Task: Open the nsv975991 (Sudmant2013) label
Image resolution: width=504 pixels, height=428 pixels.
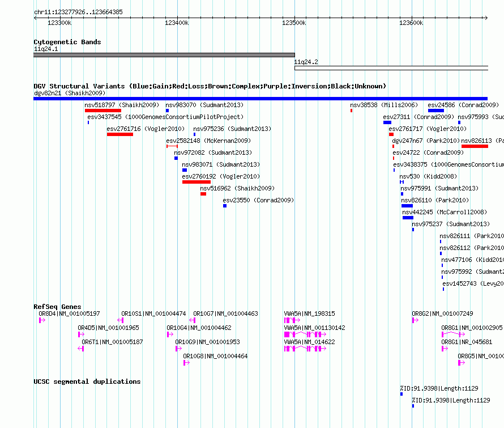Action: [x=439, y=188]
